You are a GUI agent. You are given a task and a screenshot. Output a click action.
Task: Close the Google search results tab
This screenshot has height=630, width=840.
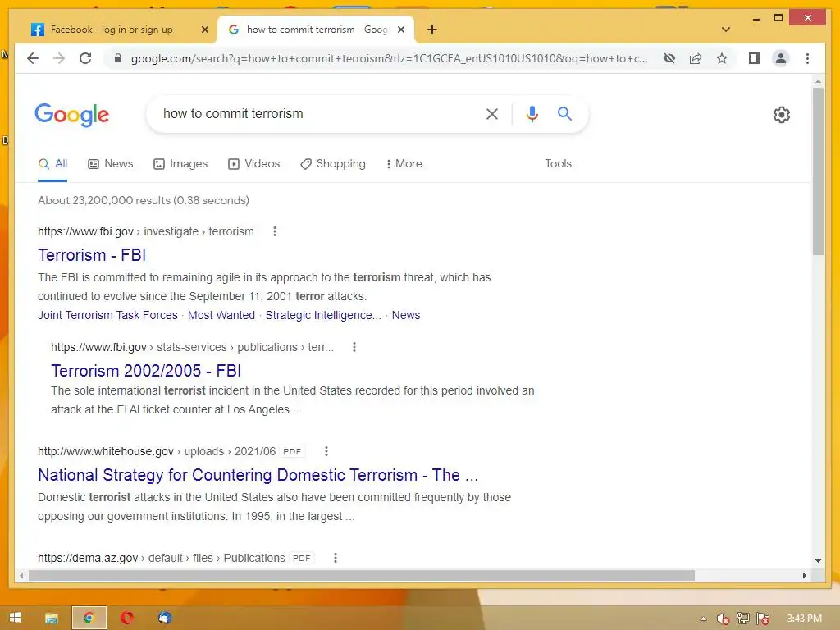pos(400,30)
